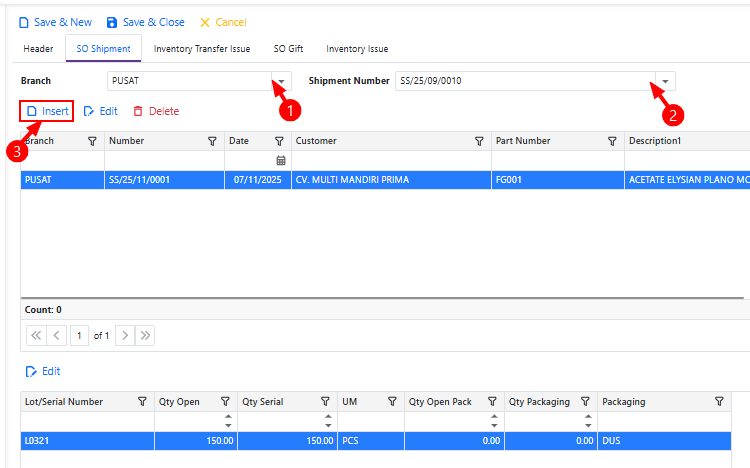Screen dimensions: 750x468
Task: Open filter for Customer column
Action: 479,141
